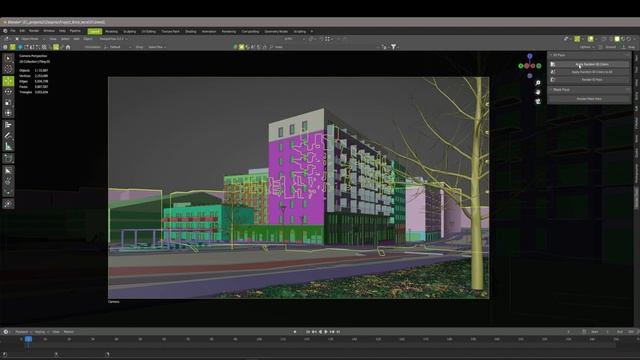Activate the Move tool

tap(8, 81)
